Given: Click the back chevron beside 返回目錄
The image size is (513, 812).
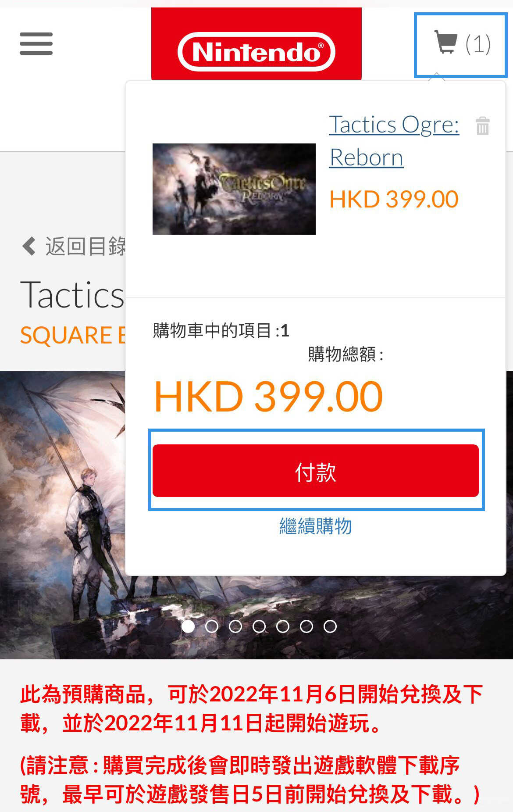Looking at the screenshot, I should (x=29, y=246).
